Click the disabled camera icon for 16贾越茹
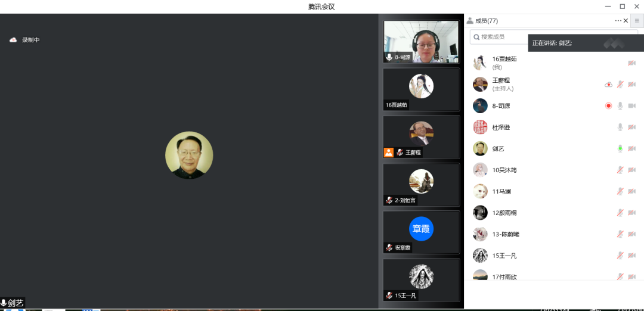Image resolution: width=644 pixels, height=311 pixels. (x=631, y=63)
